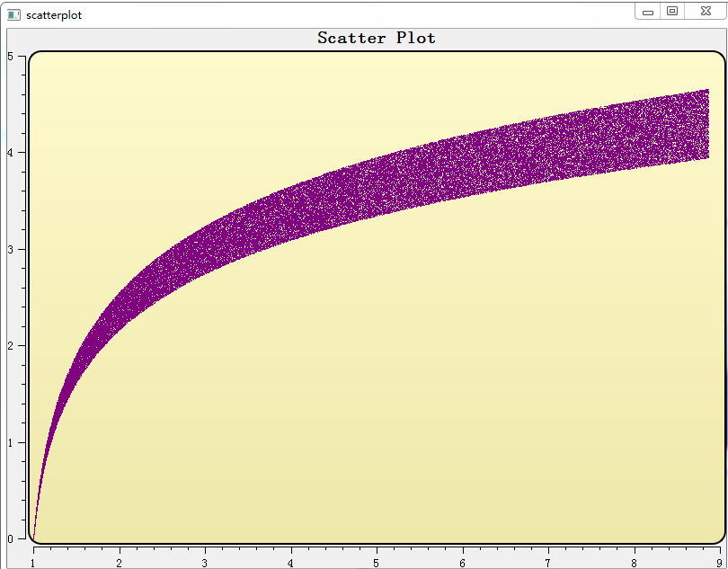Click the x-axis tick label 7
Viewport: 728px width, 569px height.
[x=548, y=563]
